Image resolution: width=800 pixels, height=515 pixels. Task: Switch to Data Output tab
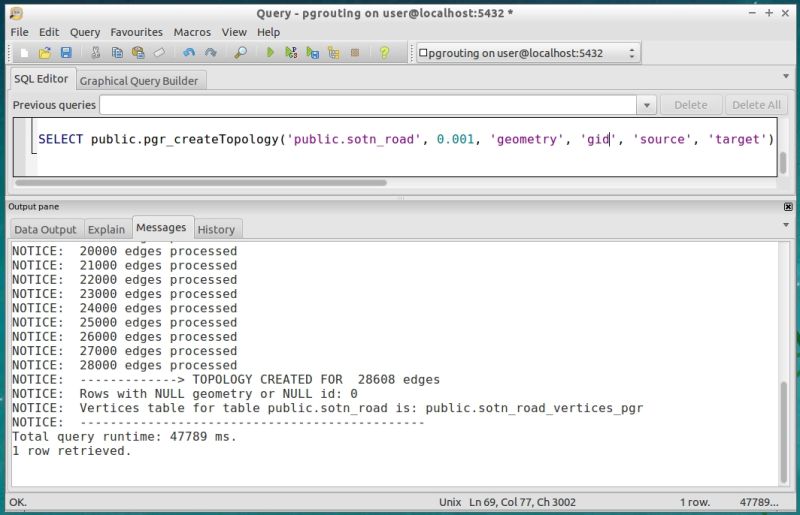click(x=45, y=230)
